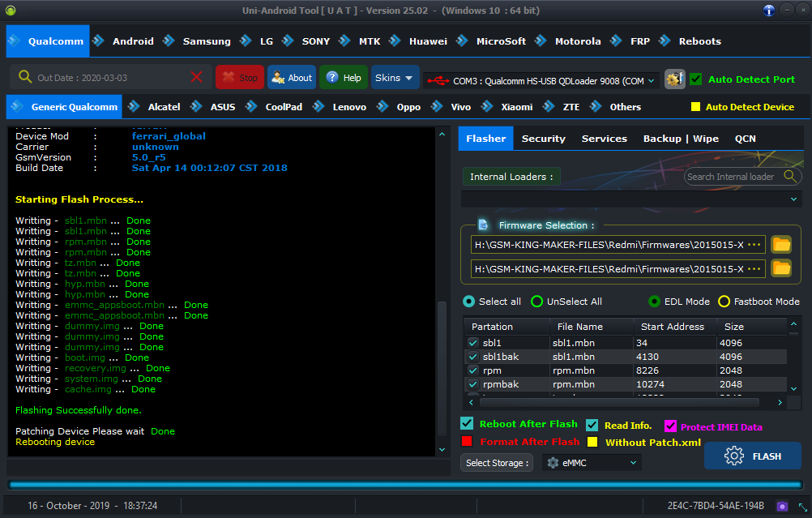Enable Auto Detect Device checkbox
This screenshot has height=518, width=812.
tap(695, 107)
